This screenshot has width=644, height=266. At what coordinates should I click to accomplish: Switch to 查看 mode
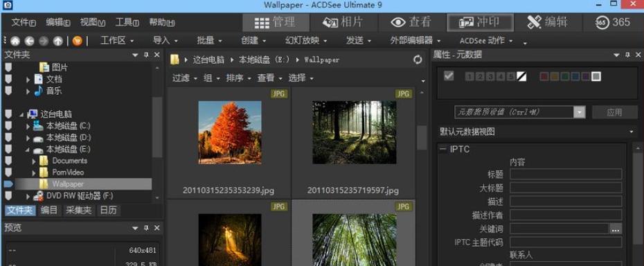point(411,22)
